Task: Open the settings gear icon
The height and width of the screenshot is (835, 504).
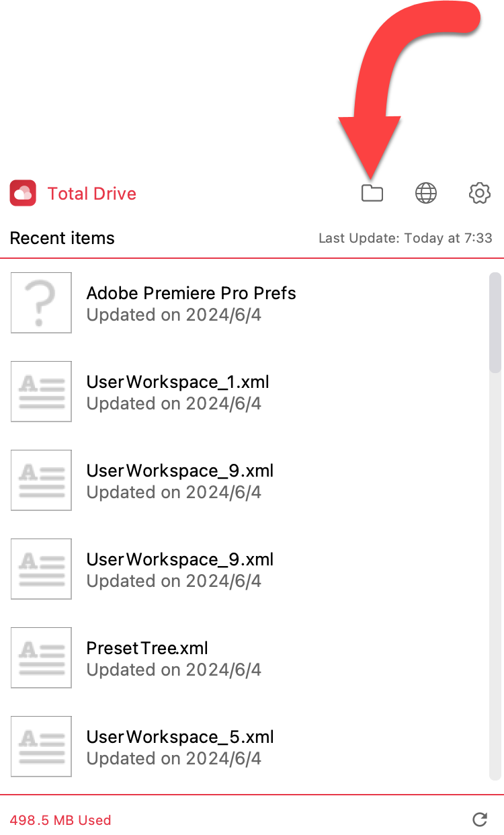Action: (479, 194)
